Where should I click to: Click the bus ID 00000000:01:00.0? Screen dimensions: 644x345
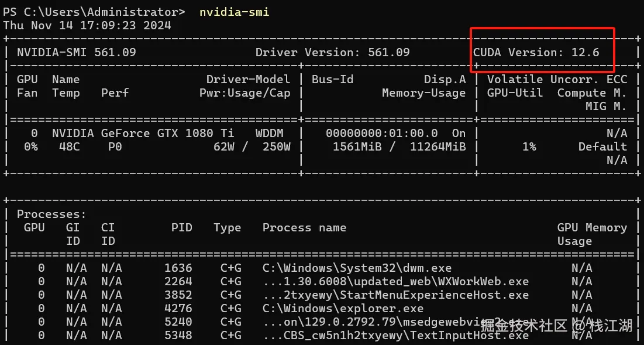pyautogui.click(x=381, y=133)
